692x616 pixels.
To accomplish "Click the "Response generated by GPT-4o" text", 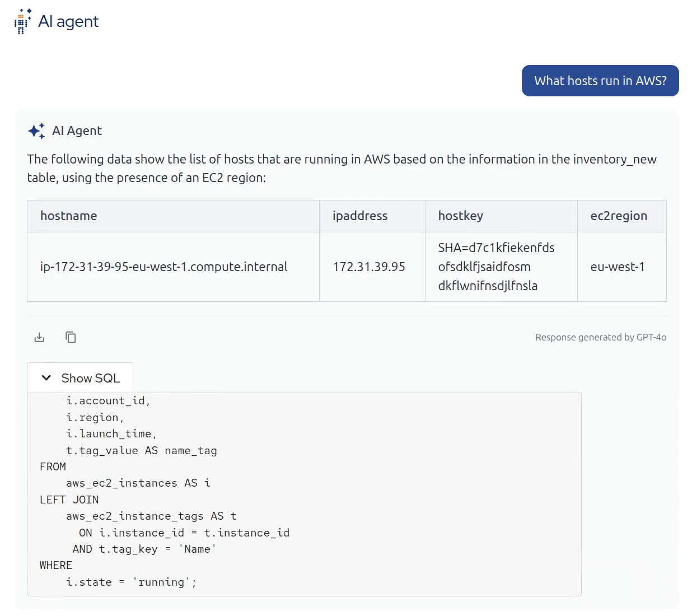I will click(x=601, y=337).
